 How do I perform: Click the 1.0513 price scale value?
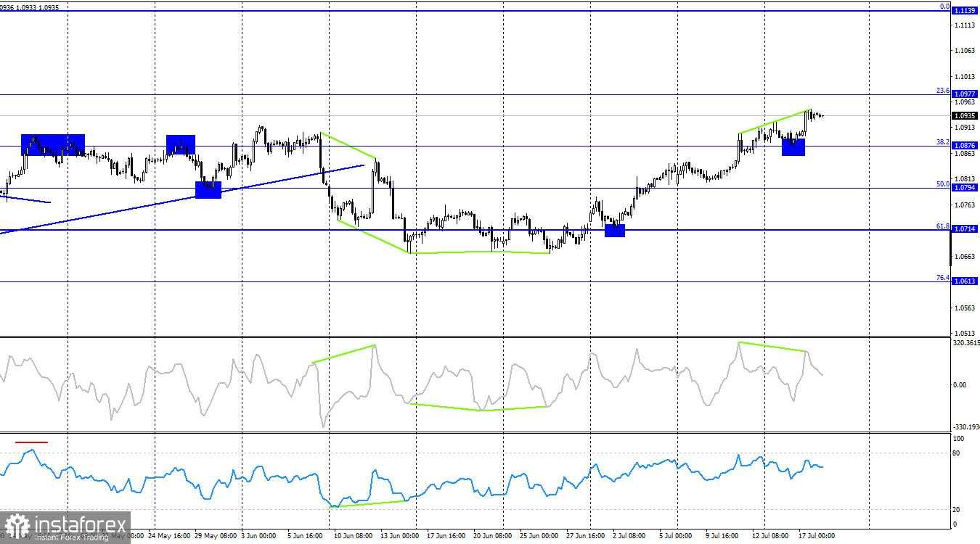[x=965, y=334]
